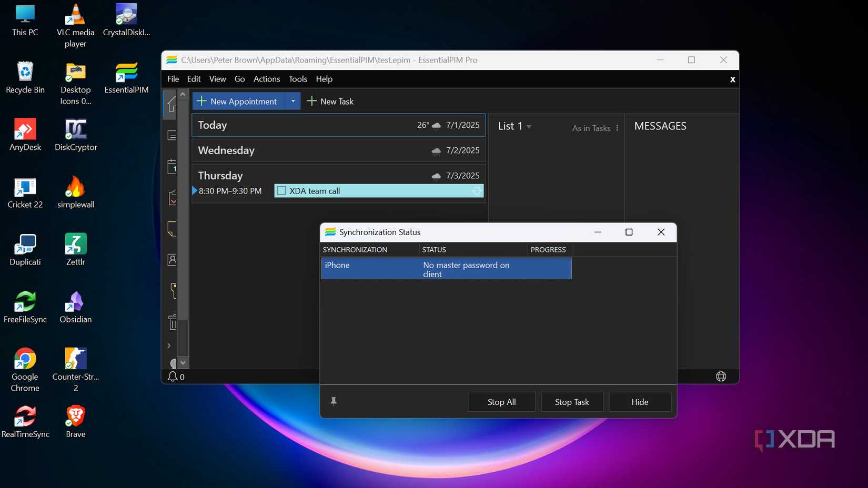
Task: Open the Contacts module icon in sidebar
Action: [171, 259]
